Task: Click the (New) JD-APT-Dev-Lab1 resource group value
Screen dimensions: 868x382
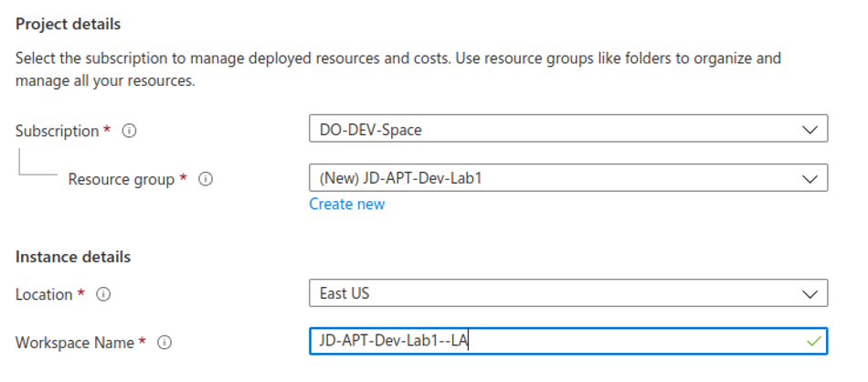Action: click(400, 179)
